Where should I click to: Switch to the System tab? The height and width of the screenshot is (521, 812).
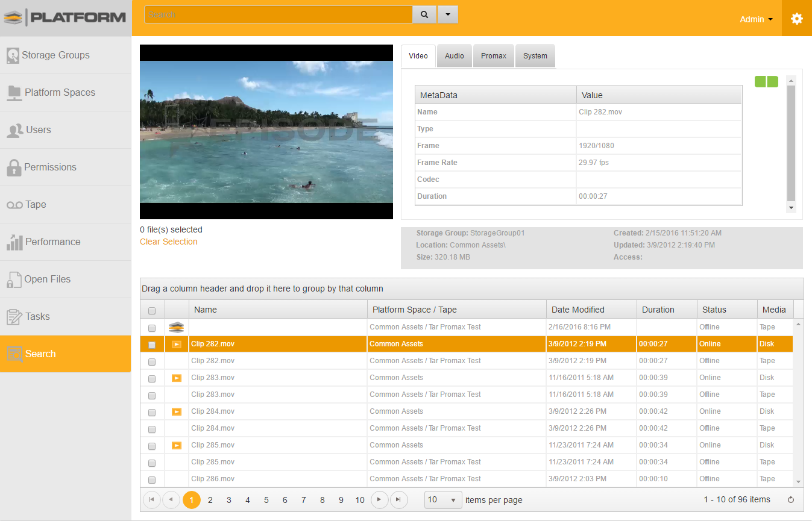pos(535,56)
